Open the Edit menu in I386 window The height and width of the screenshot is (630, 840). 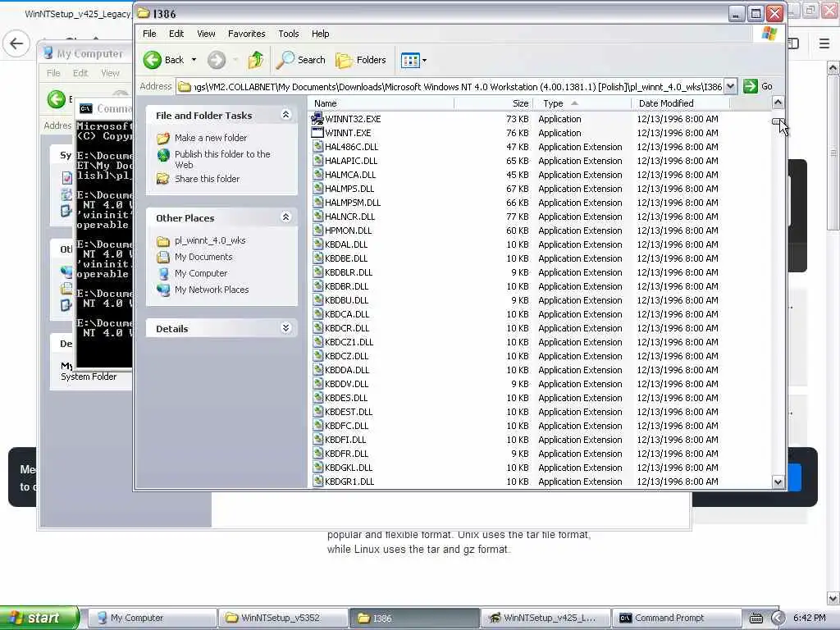176,34
